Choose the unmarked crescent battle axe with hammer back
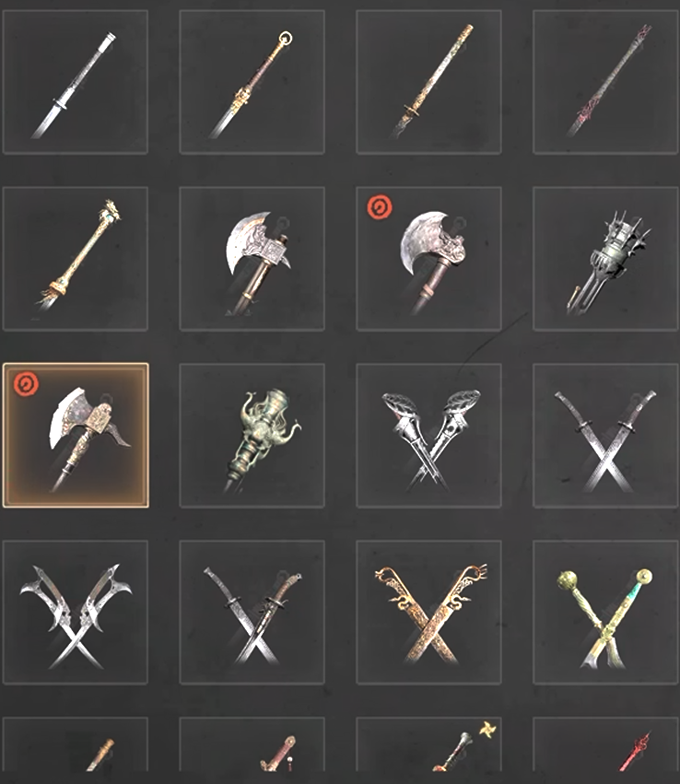This screenshot has height=784, width=680. pos(252,259)
